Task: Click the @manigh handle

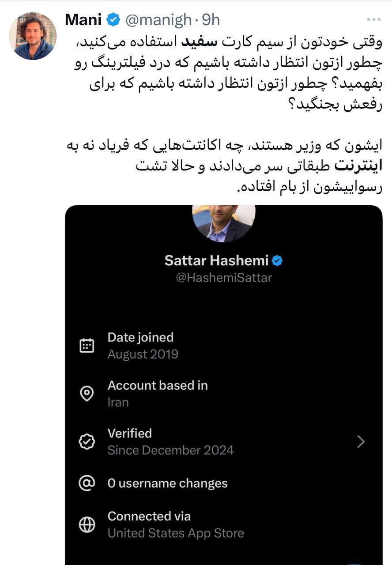Action: [x=157, y=19]
